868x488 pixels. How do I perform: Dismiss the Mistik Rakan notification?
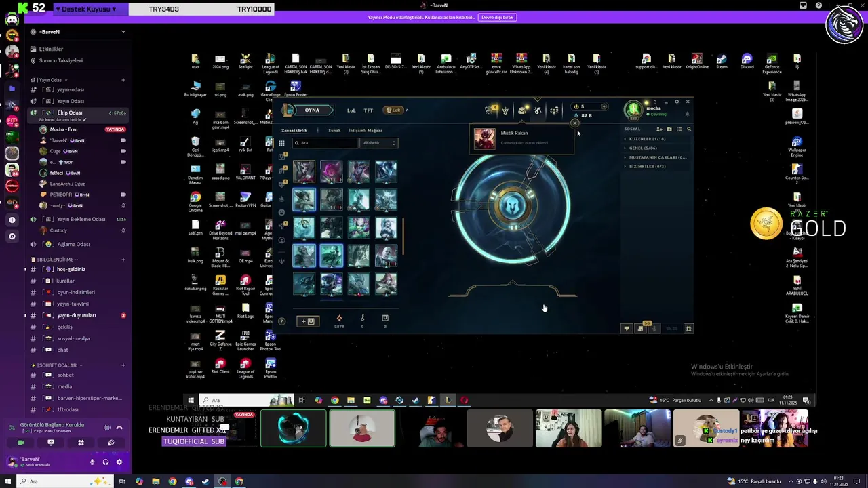(x=575, y=123)
